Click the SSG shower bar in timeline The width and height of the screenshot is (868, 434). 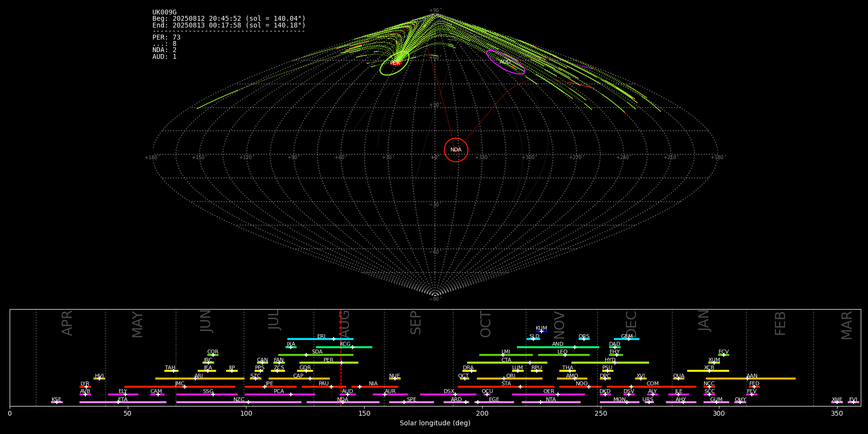click(x=207, y=394)
